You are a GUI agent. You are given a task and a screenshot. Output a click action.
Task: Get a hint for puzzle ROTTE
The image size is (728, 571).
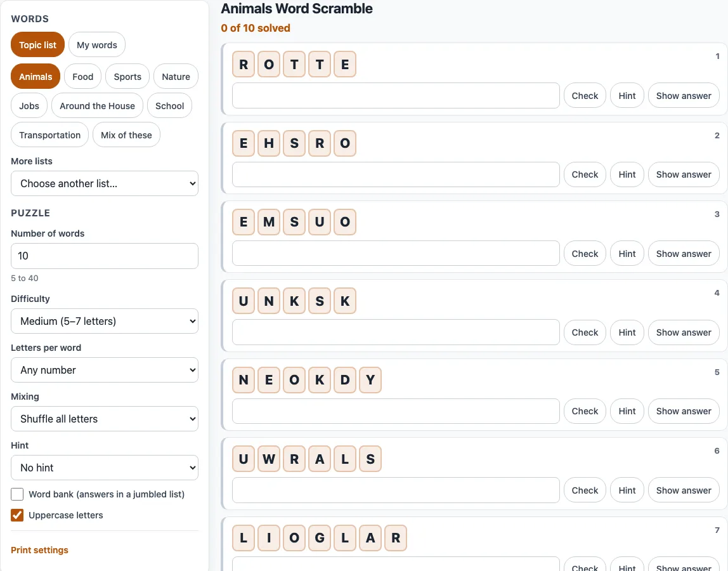point(627,96)
